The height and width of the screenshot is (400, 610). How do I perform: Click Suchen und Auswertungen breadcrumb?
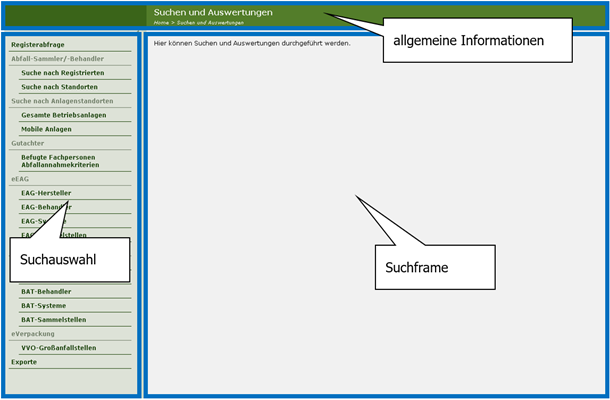coord(211,22)
